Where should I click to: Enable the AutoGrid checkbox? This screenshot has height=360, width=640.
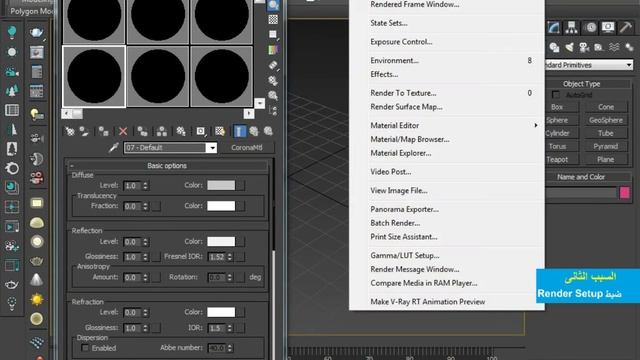(556, 95)
